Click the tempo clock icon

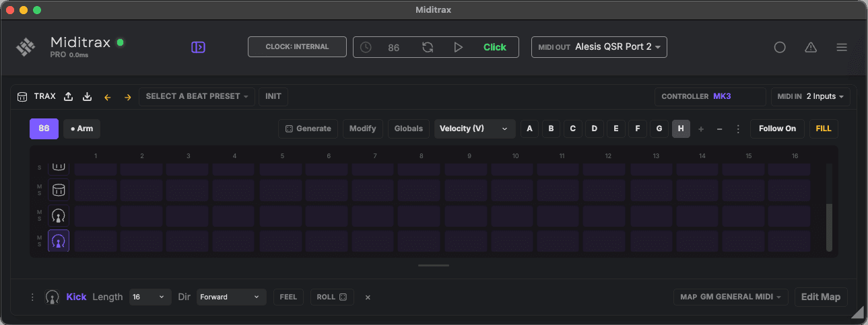pyautogui.click(x=366, y=47)
